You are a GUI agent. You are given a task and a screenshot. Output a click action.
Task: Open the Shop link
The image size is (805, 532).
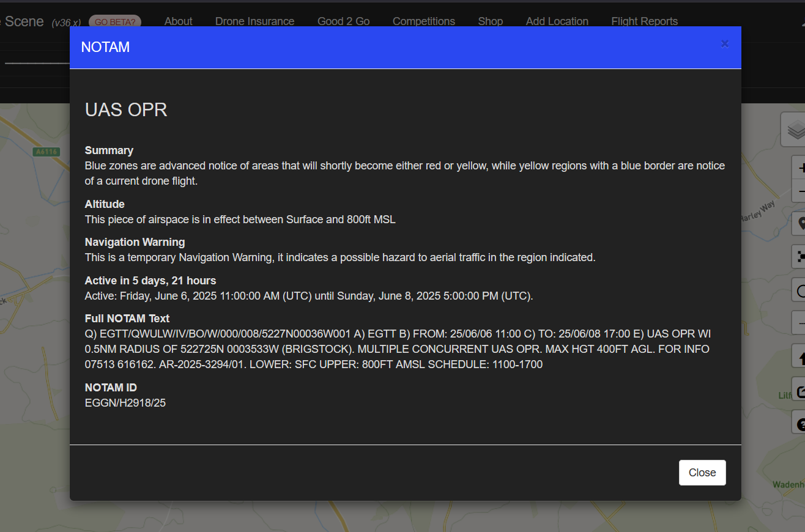491,21
